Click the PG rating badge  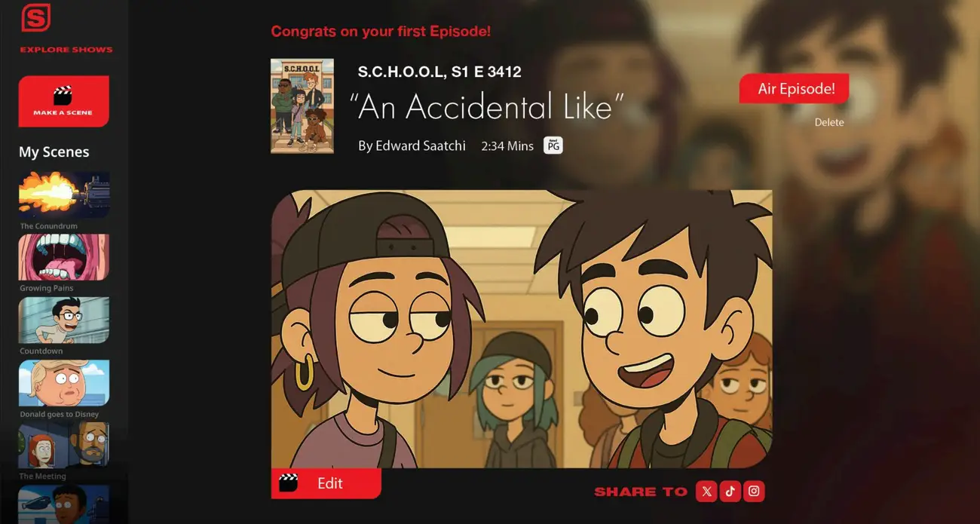[553, 146]
